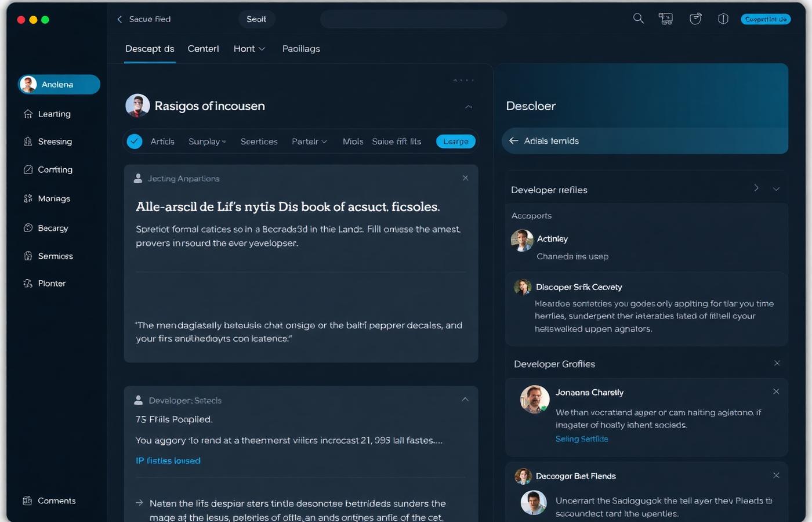
Task: Click the Learge button
Action: pos(456,142)
